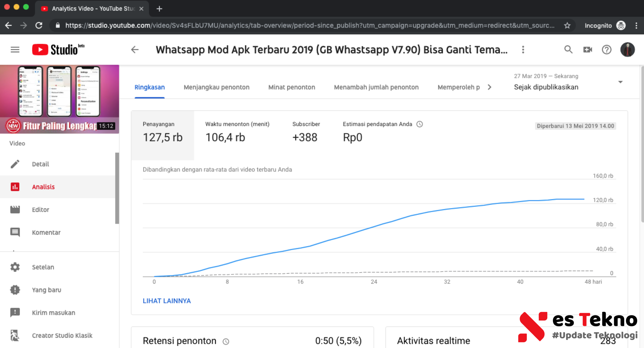Open the help question mark icon

pyautogui.click(x=607, y=50)
